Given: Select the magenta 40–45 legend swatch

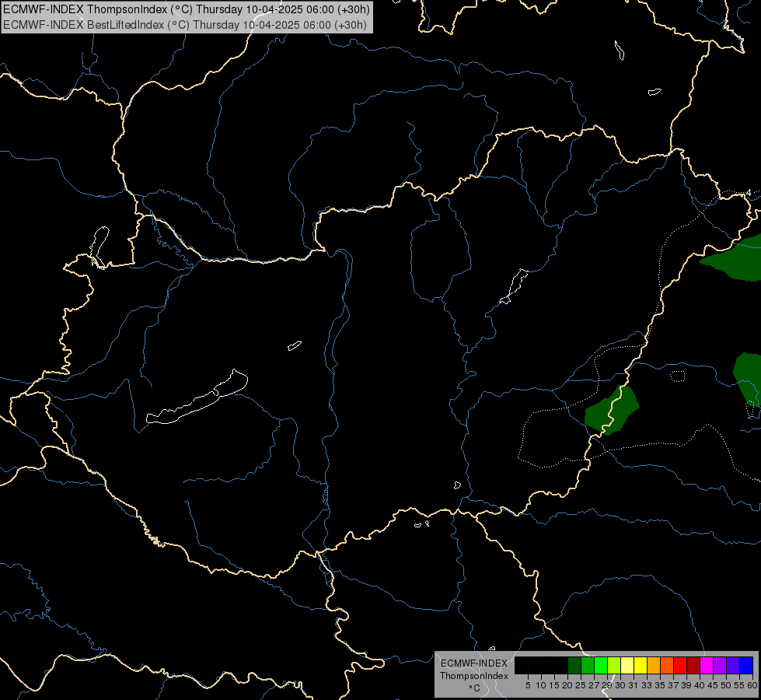Looking at the screenshot, I should [x=706, y=665].
